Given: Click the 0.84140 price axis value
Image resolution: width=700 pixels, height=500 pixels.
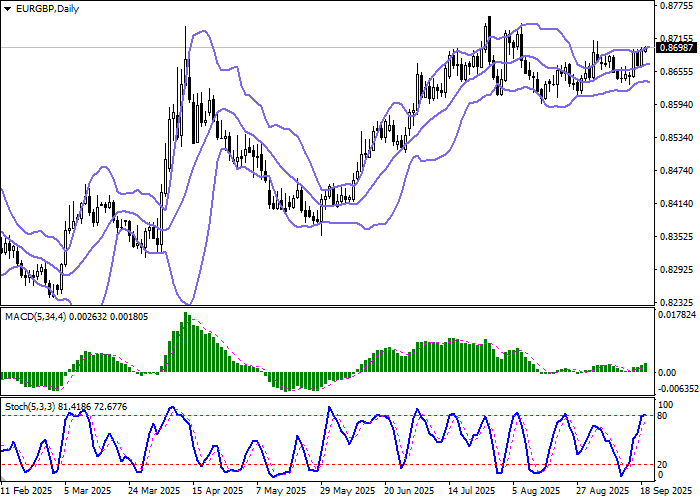Looking at the screenshot, I should click(x=677, y=203).
